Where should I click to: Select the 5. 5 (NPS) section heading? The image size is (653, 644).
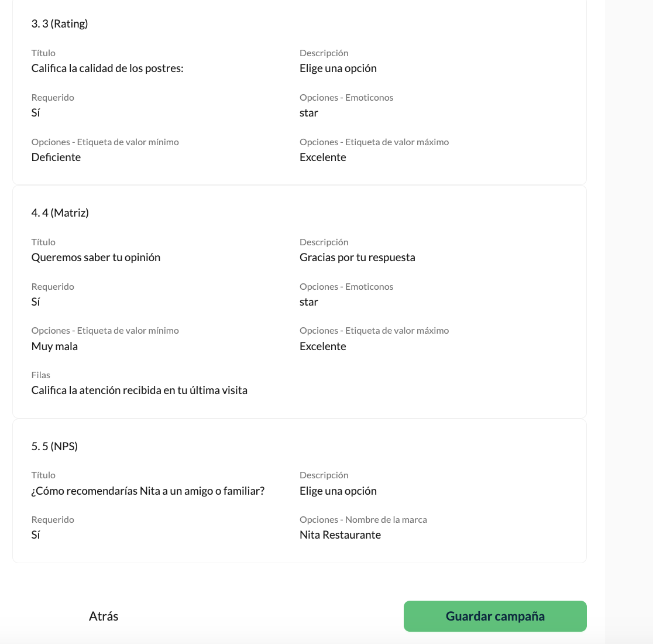54,446
